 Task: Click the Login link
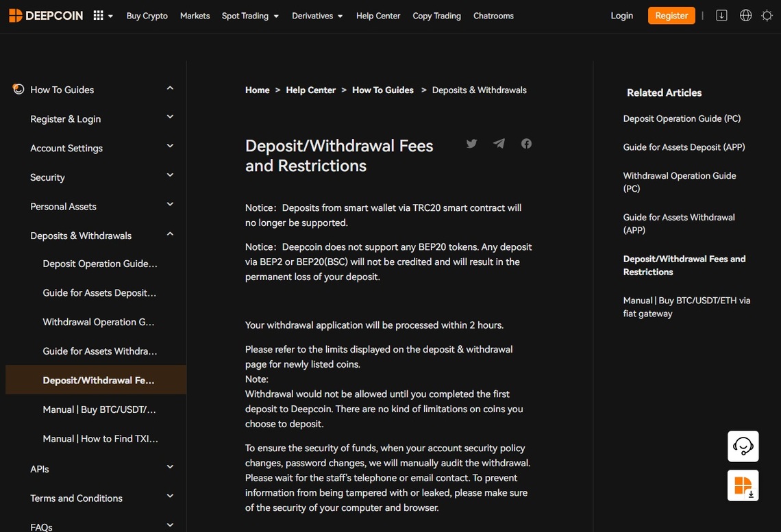click(x=621, y=16)
